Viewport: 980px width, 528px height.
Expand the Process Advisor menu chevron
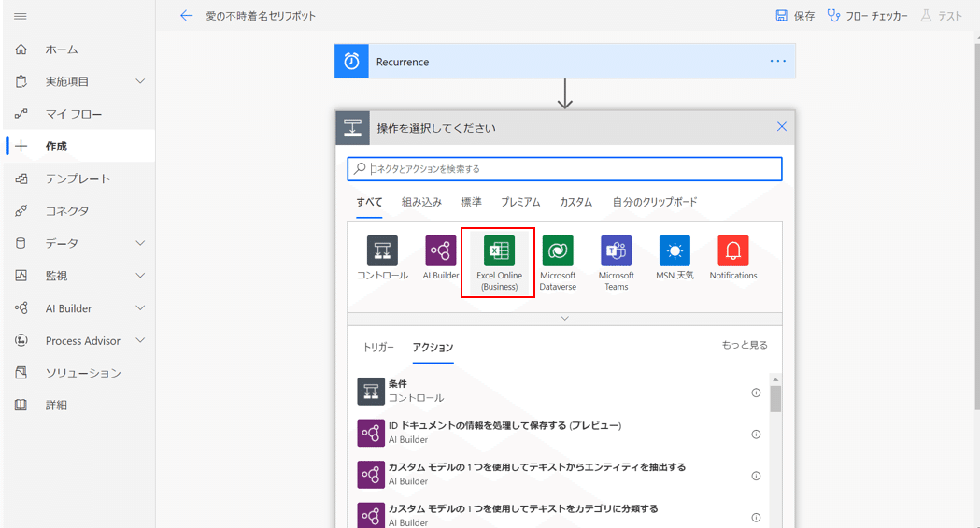(x=140, y=340)
